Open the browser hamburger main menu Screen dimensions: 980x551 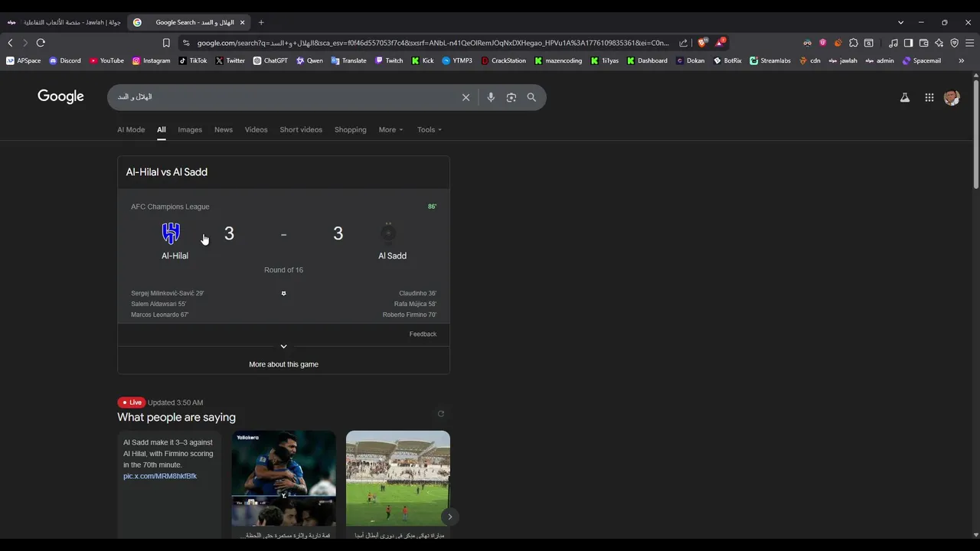click(x=969, y=43)
